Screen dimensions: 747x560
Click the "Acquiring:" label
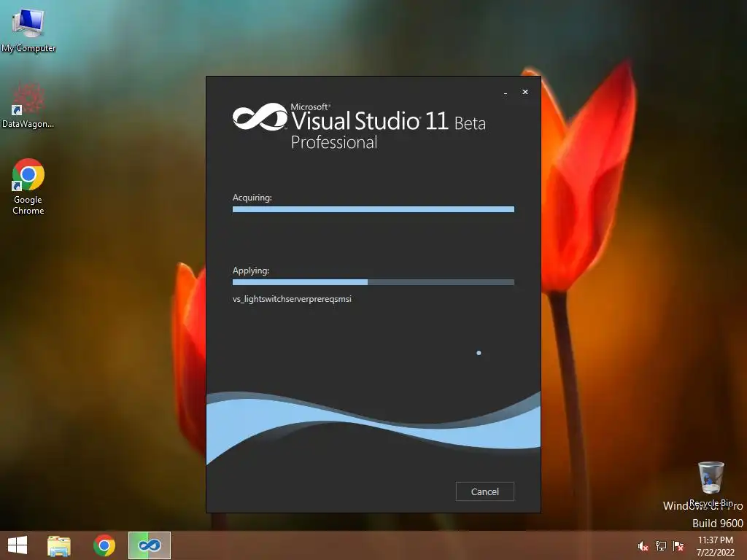click(x=252, y=198)
